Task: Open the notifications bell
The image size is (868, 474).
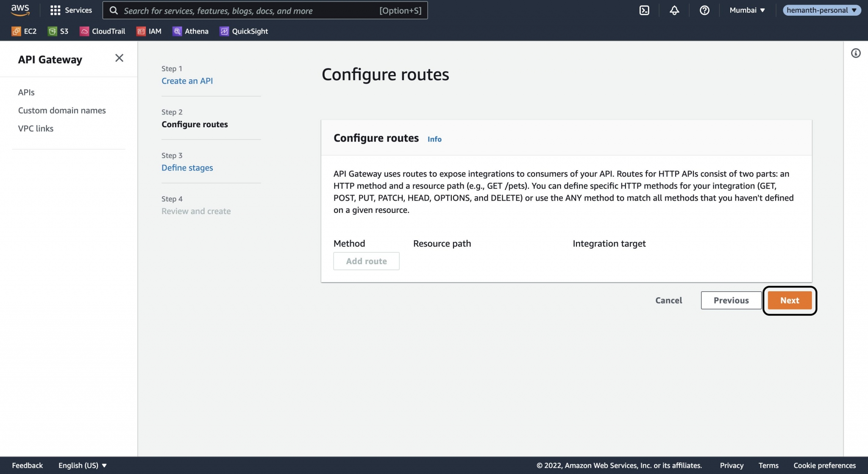Action: [x=675, y=10]
